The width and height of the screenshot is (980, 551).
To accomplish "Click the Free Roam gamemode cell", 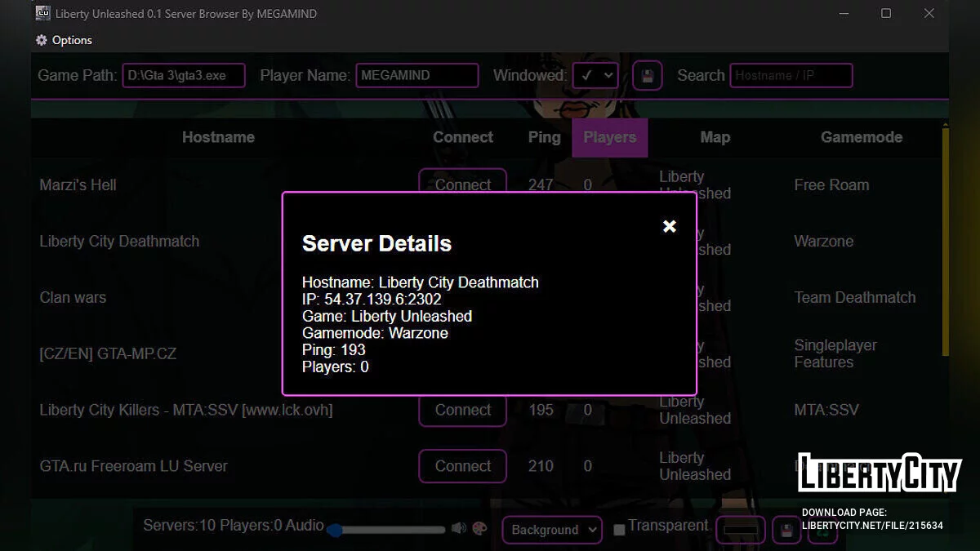I will (x=831, y=184).
